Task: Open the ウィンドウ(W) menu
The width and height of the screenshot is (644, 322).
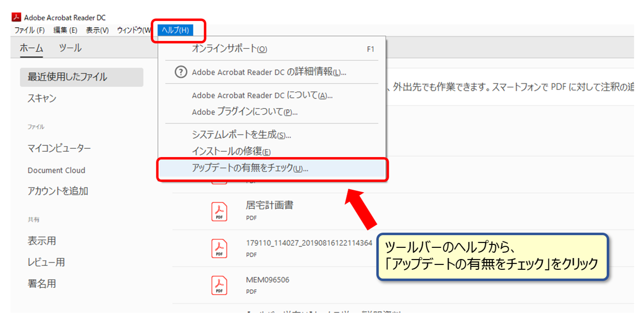Action: [134, 30]
